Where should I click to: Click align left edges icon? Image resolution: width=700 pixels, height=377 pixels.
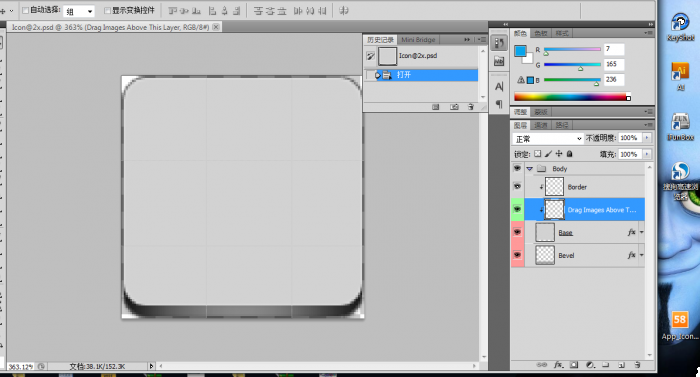[213, 11]
